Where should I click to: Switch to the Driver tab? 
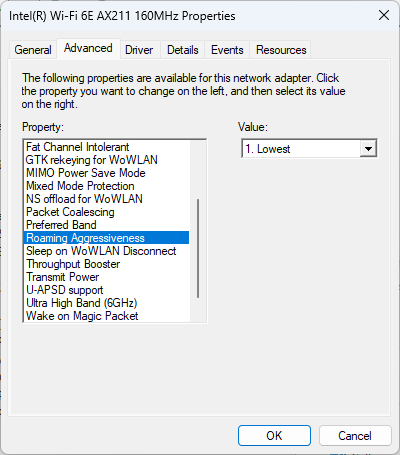click(x=139, y=50)
